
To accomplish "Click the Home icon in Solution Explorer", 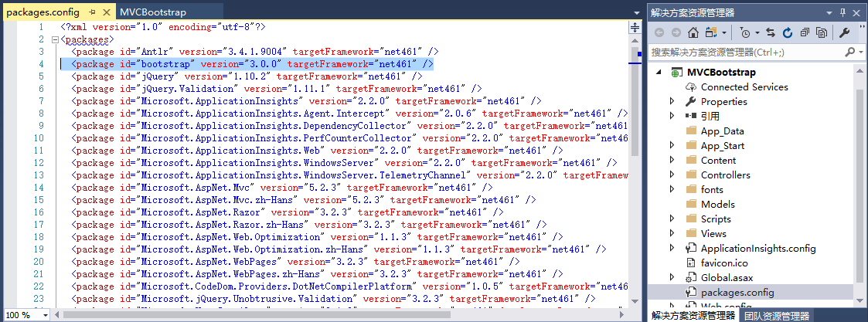I will (693, 32).
